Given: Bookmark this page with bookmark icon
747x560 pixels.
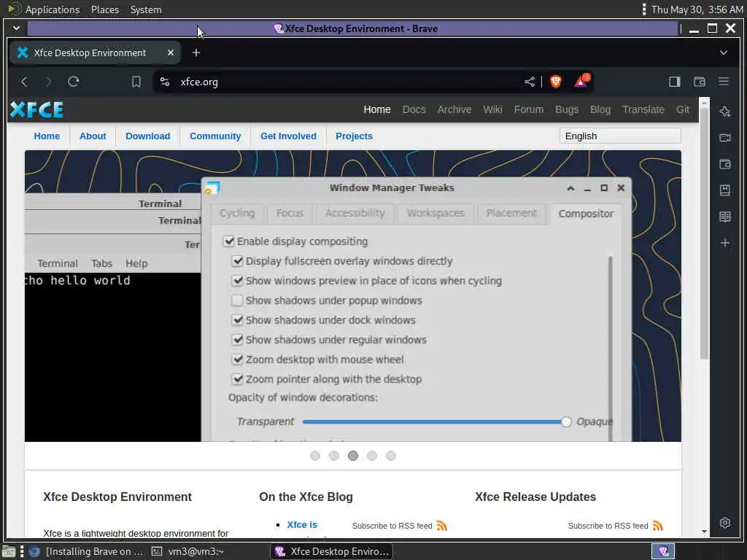Looking at the screenshot, I should pos(136,82).
